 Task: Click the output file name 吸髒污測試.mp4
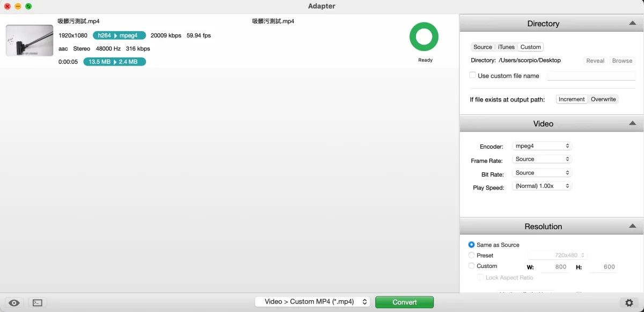click(273, 21)
